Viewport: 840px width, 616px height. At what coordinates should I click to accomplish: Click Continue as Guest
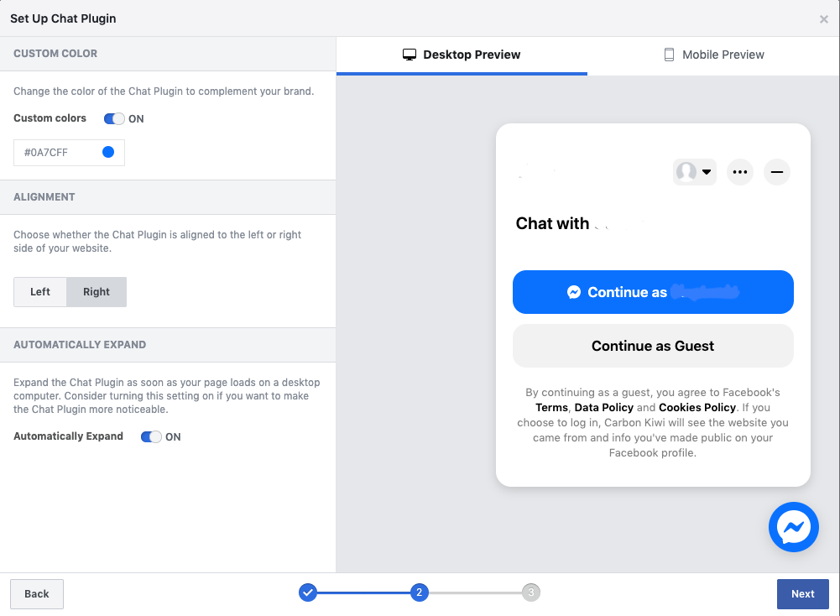tap(653, 346)
